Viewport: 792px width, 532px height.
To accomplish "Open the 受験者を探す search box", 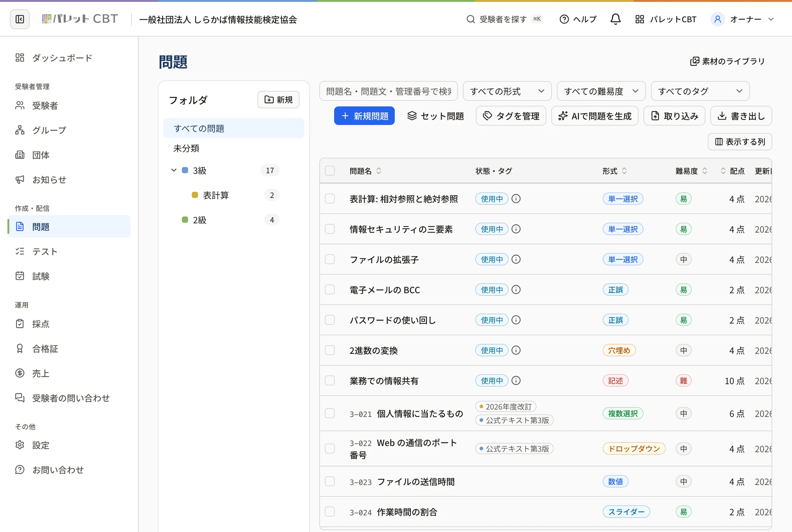I will 505,19.
